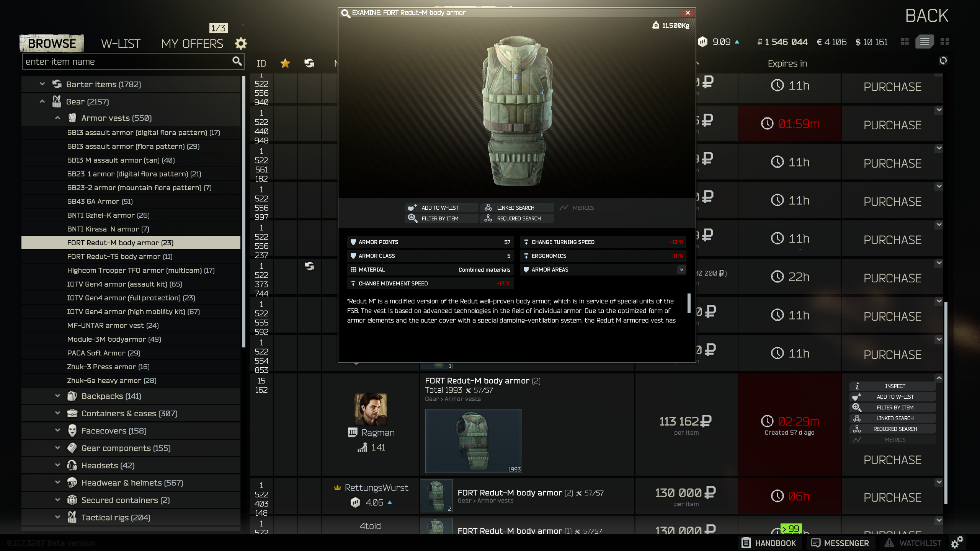Open flea market settings gear
This screenshot has width=980, height=551.
click(241, 43)
